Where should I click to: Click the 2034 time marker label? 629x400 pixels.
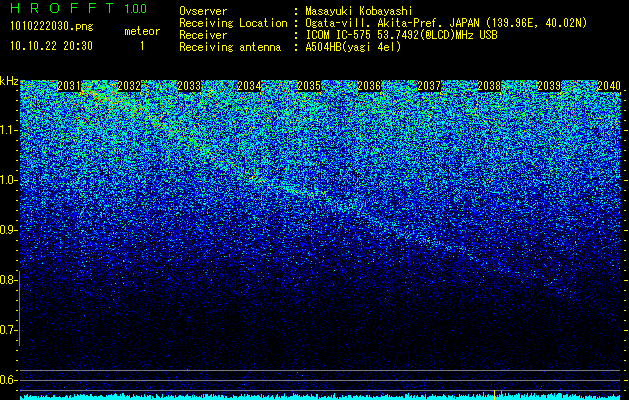tap(249, 86)
